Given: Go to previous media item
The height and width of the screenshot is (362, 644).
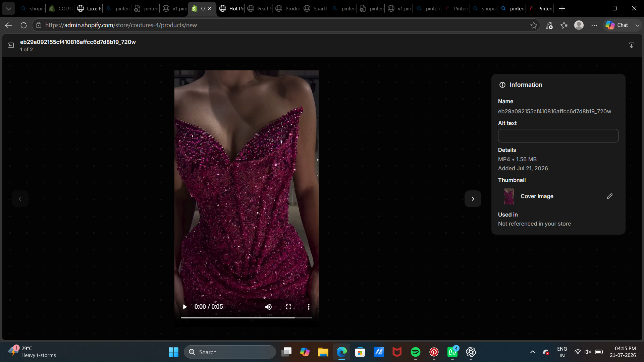Looking at the screenshot, I should coord(20,199).
